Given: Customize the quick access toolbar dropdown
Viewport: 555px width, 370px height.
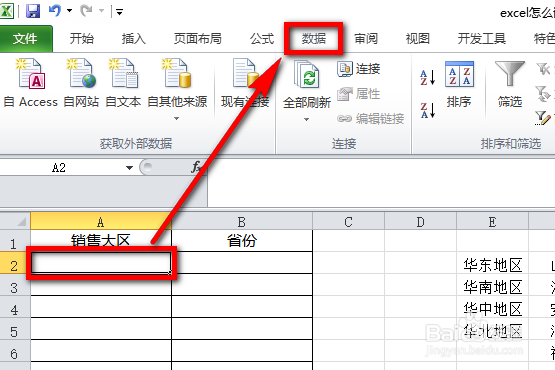Looking at the screenshot, I should pos(120,12).
